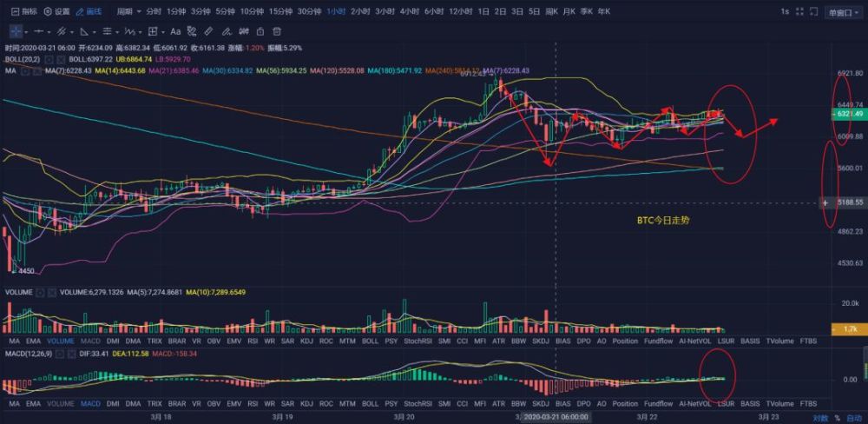Click the orange 1.7k volume axis label
Screen dimensions: 868x424
(x=849, y=329)
